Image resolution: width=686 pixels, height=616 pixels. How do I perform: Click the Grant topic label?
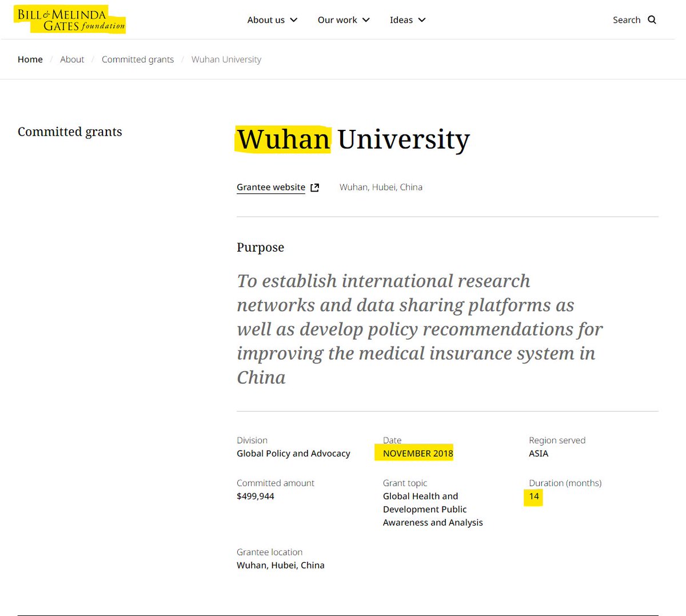(405, 483)
